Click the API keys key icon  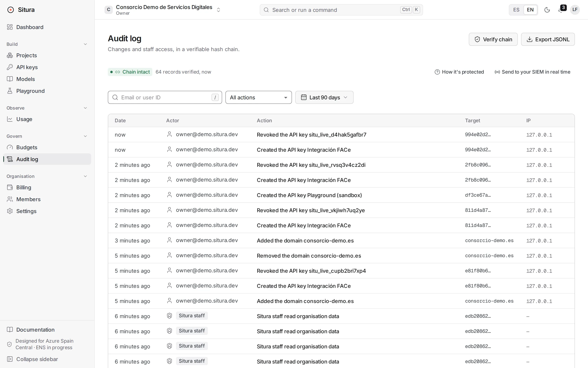[10, 67]
